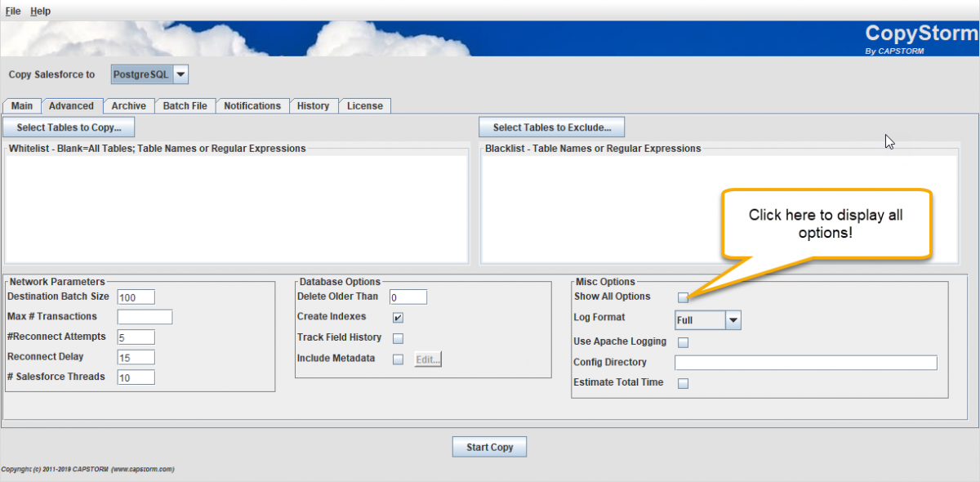Open the File menu
The width and height of the screenshot is (980, 482).
tap(12, 11)
